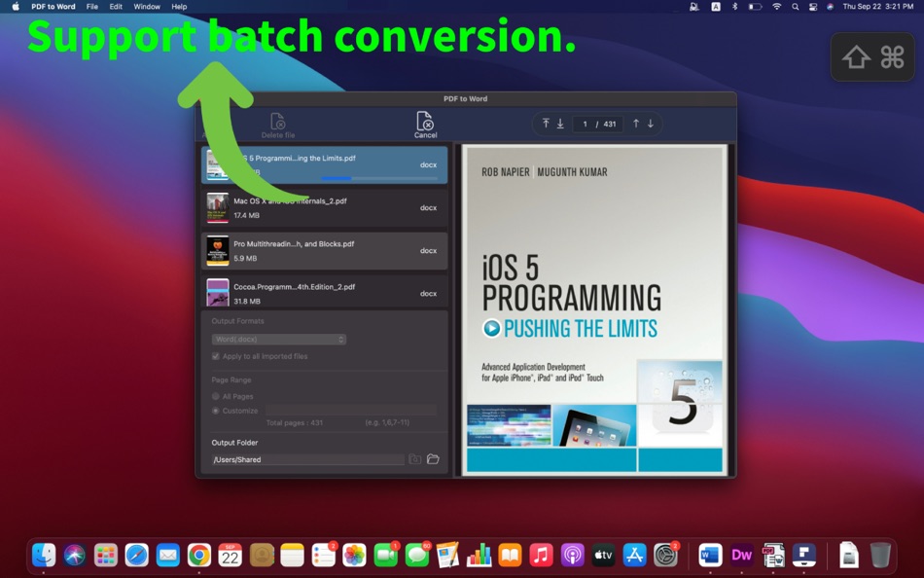The image size is (924, 578).
Task: Click the Wi-Fi status icon in menu bar
Action: 777,7
